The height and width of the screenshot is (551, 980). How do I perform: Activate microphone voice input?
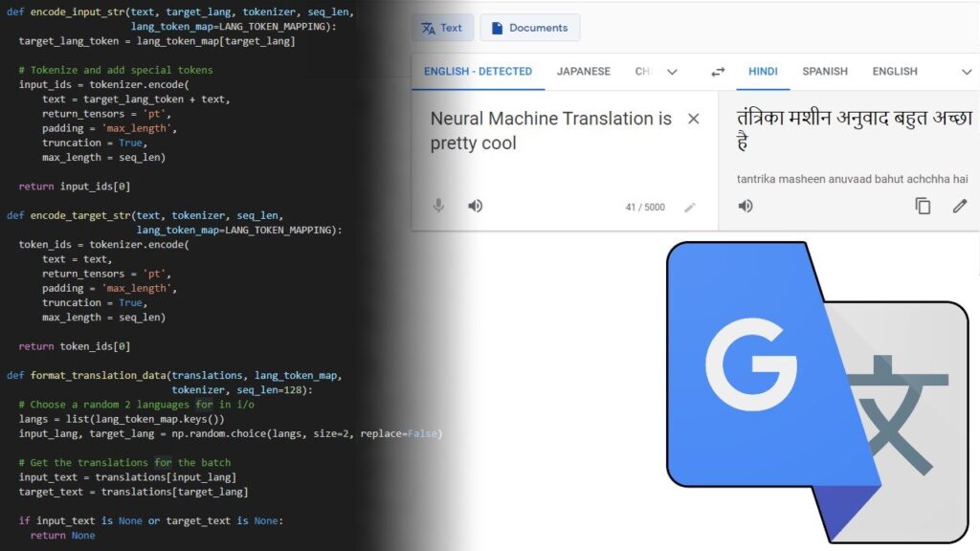coord(438,206)
